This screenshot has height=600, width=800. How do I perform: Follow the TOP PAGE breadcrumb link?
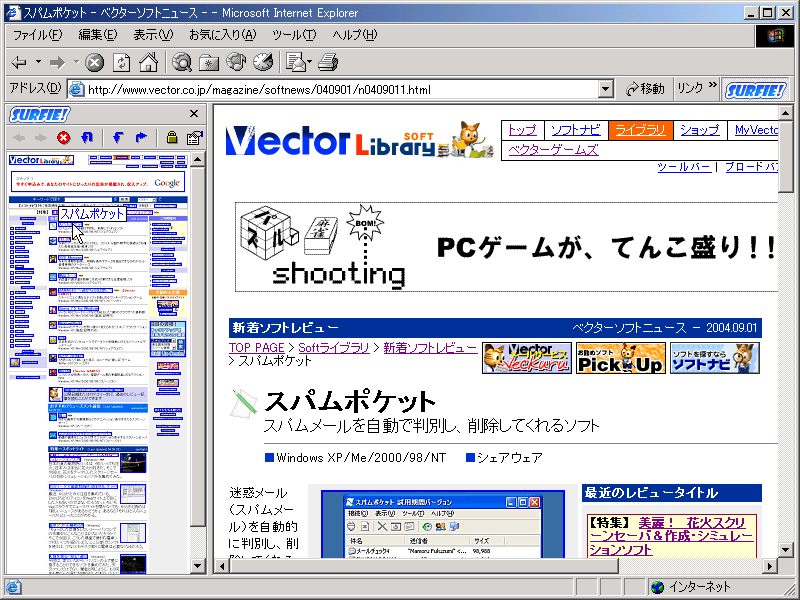coord(257,348)
